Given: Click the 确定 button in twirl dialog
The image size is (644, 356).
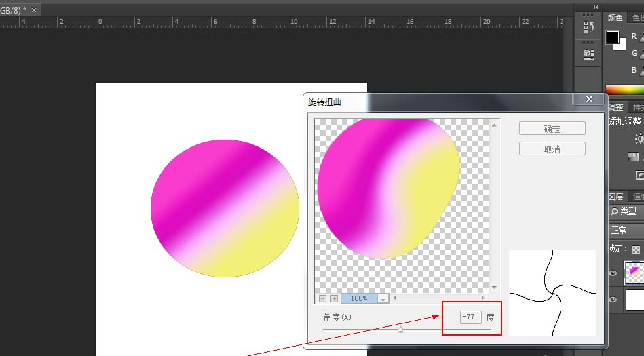Looking at the screenshot, I should [x=552, y=129].
